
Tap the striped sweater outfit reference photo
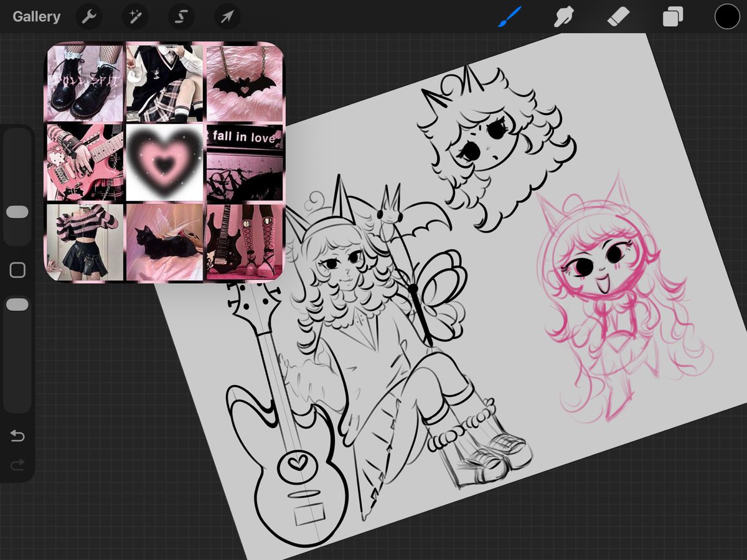(84, 243)
